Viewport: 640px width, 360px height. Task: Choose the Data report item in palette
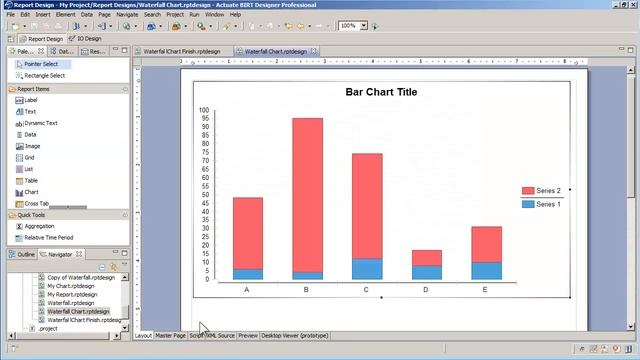point(26,135)
